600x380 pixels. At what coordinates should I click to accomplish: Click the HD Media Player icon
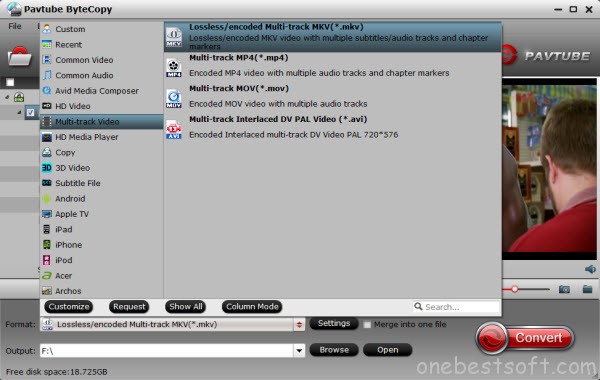47,137
